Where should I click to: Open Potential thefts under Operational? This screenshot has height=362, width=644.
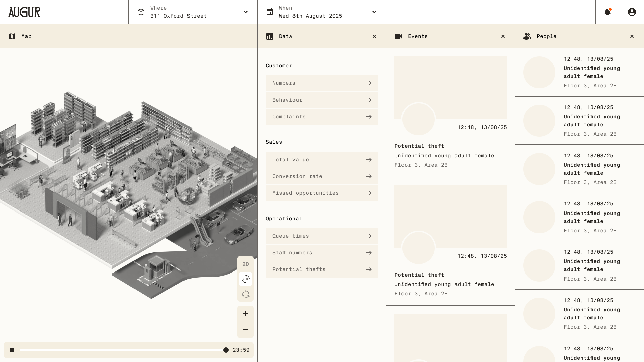pyautogui.click(x=322, y=269)
